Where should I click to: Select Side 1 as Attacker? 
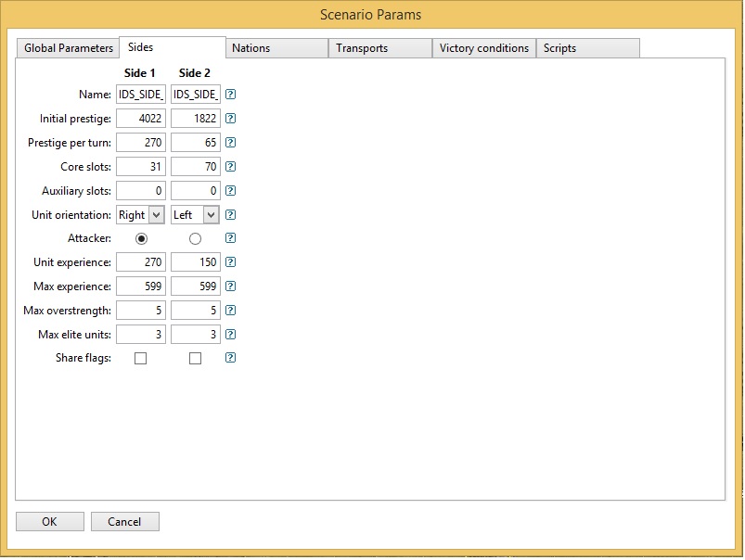tap(141, 238)
